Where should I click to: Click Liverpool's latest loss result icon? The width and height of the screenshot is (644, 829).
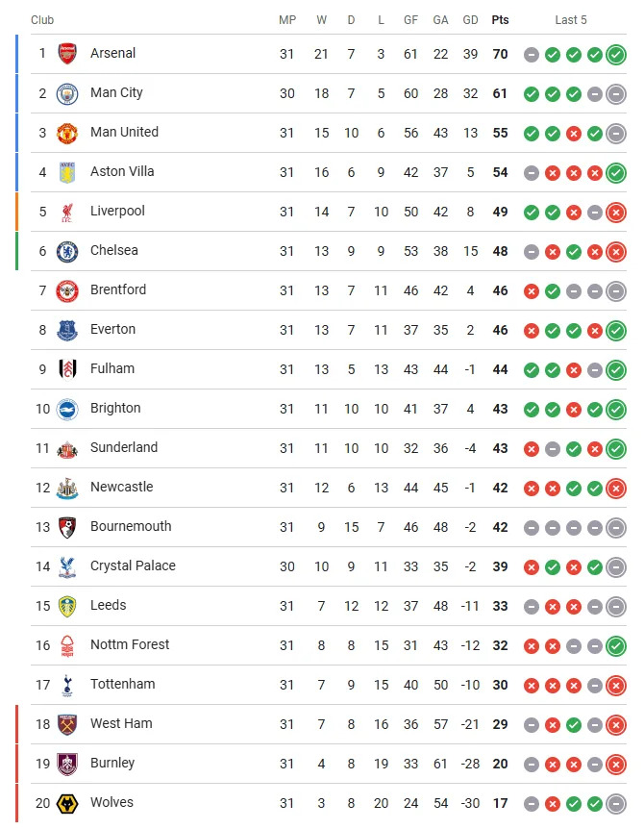pos(616,213)
